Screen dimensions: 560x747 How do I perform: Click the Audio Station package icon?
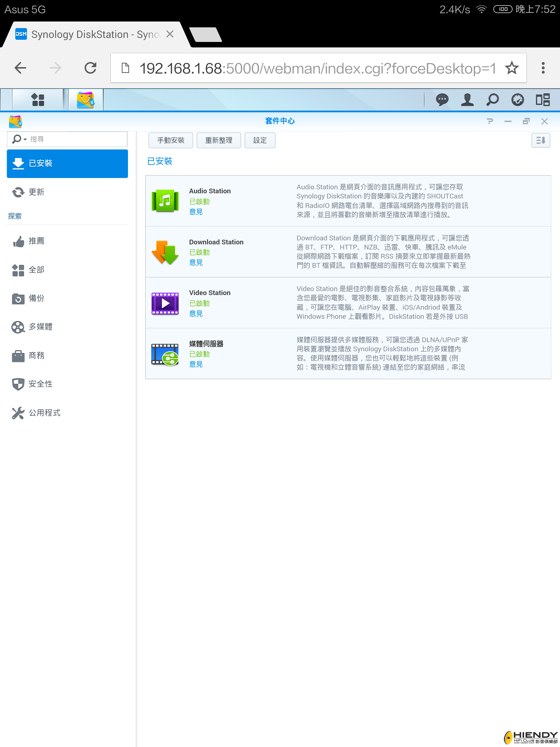(165, 201)
